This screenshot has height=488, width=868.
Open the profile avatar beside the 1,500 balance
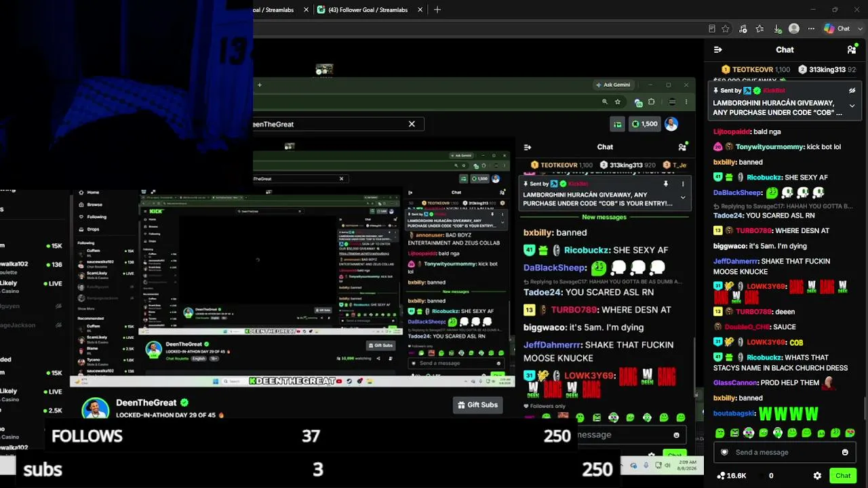pyautogui.click(x=671, y=124)
